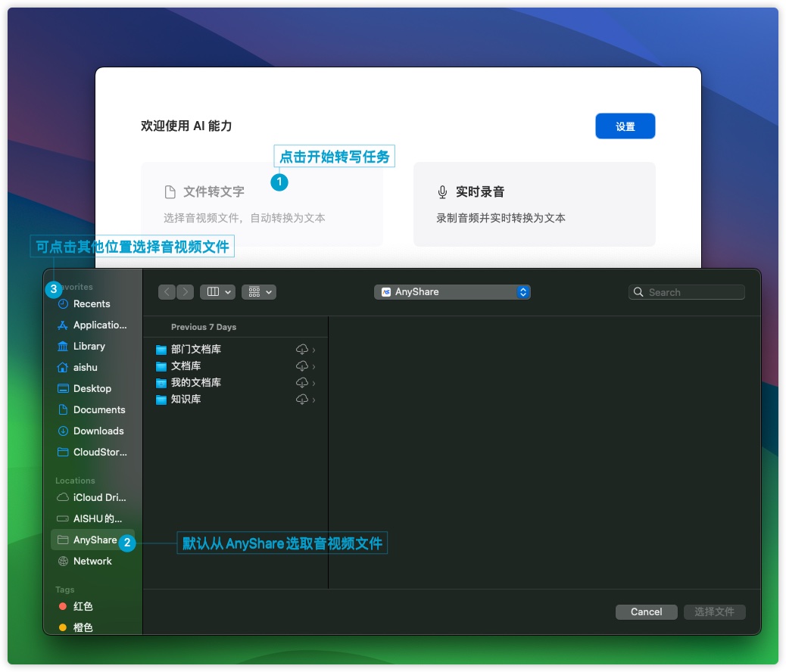Click cloud download icon for 知识库
This screenshot has width=786, height=672.
click(x=302, y=400)
